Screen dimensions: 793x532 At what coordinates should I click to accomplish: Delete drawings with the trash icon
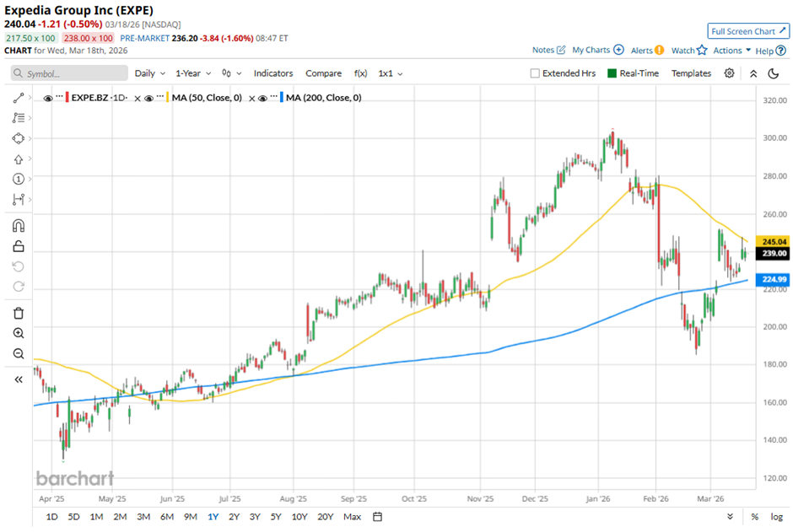[19, 314]
